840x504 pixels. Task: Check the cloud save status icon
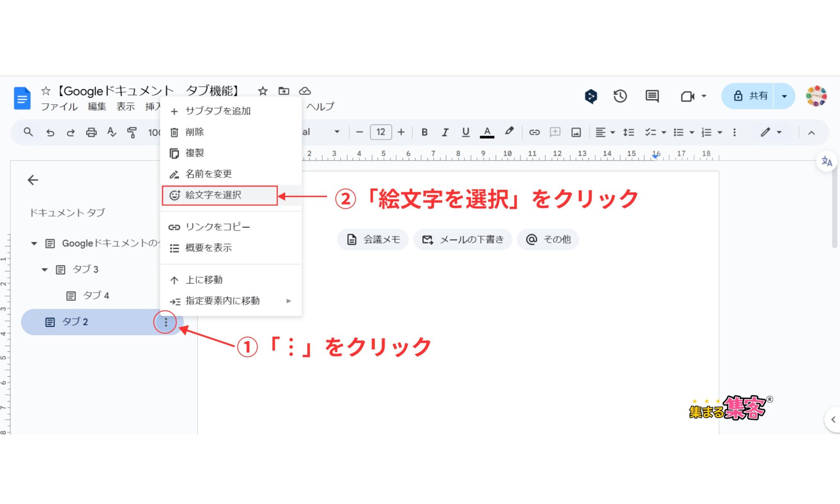[305, 91]
